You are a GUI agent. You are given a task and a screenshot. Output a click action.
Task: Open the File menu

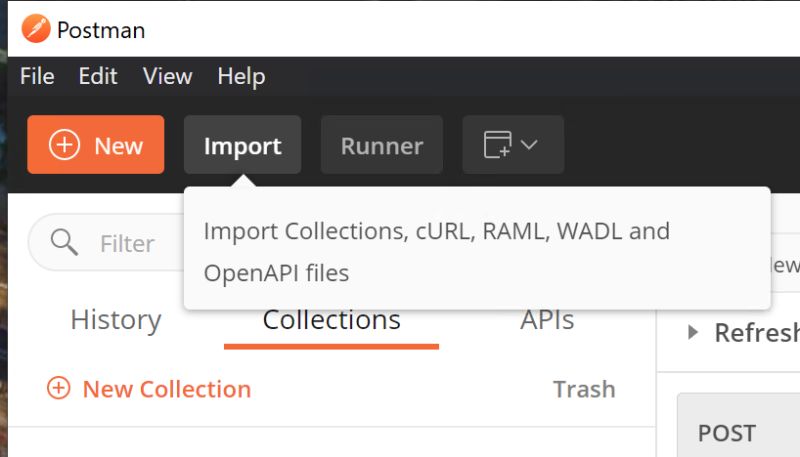(x=37, y=77)
